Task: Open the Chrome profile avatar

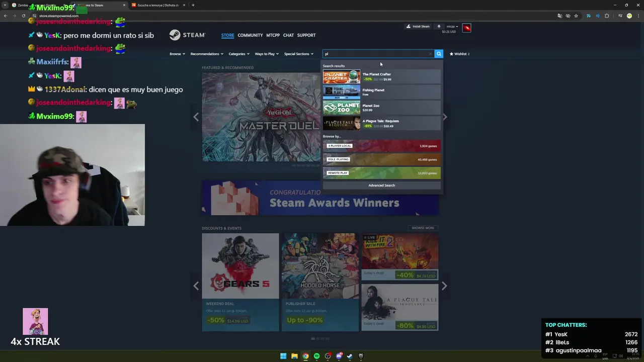Action: (x=629, y=16)
